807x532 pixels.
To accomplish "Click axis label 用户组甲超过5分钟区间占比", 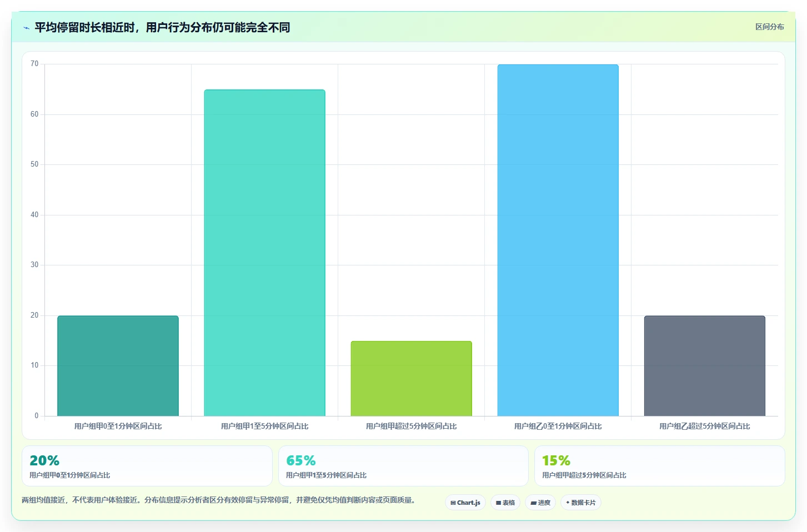I will point(411,426).
